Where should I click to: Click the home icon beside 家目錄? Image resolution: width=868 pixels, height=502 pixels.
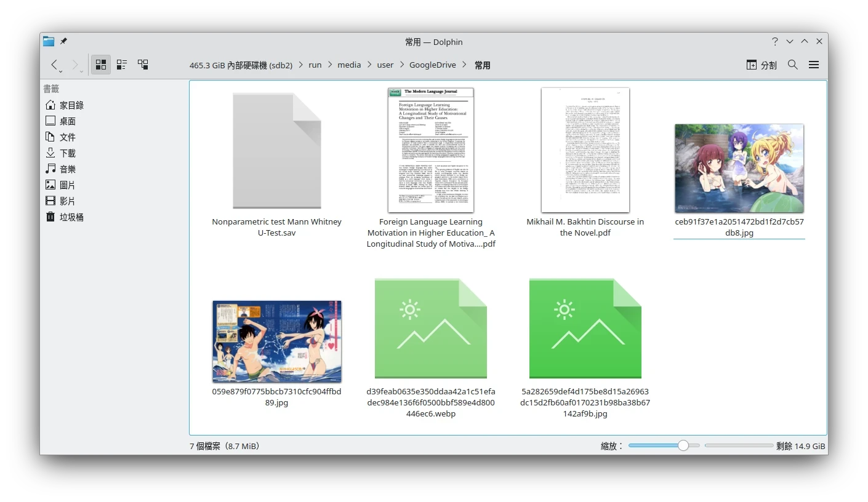pyautogui.click(x=50, y=105)
